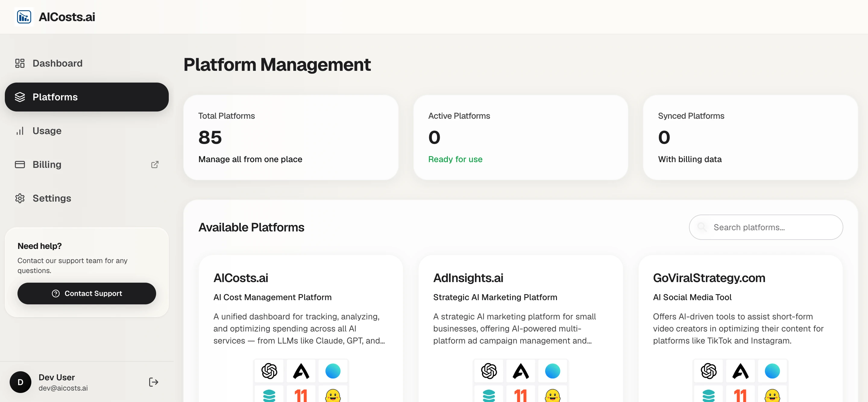
Task: Click the Contact Support button
Action: 86,294
